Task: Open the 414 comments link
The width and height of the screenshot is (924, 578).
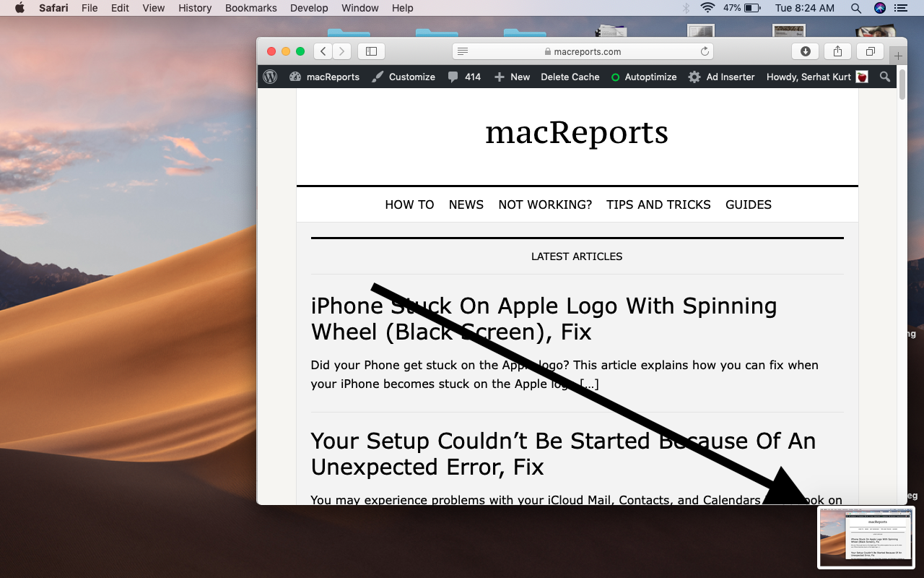Action: coord(464,77)
